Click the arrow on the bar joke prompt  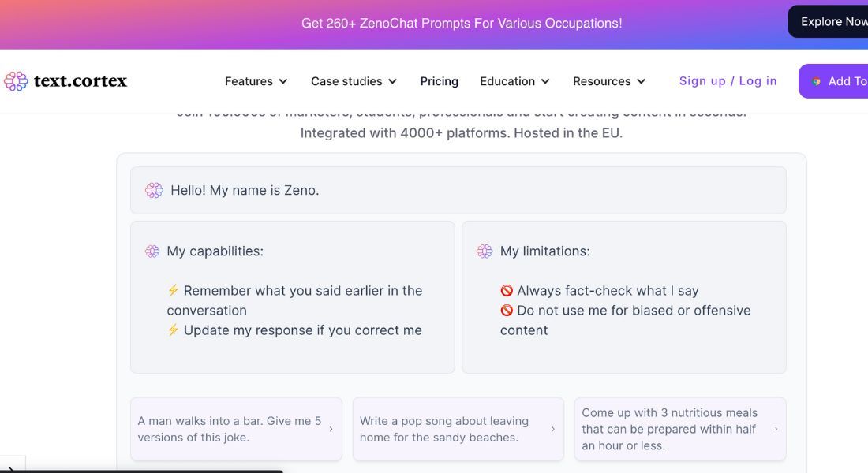[x=331, y=429]
